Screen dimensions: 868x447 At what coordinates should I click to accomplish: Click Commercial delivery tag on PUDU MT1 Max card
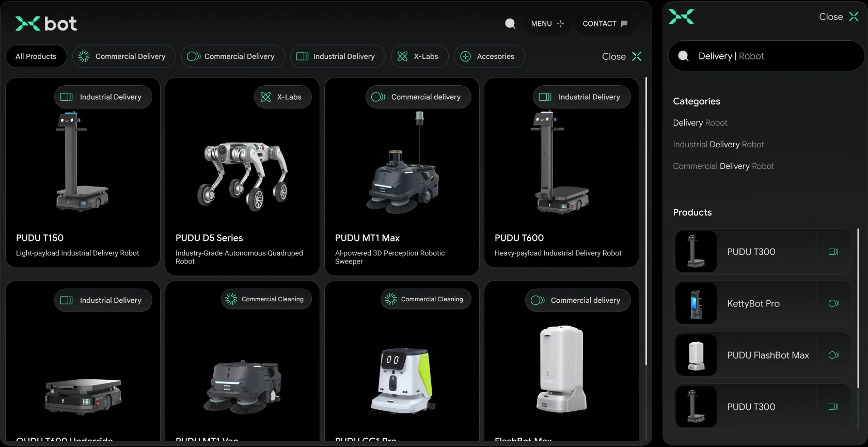point(418,97)
